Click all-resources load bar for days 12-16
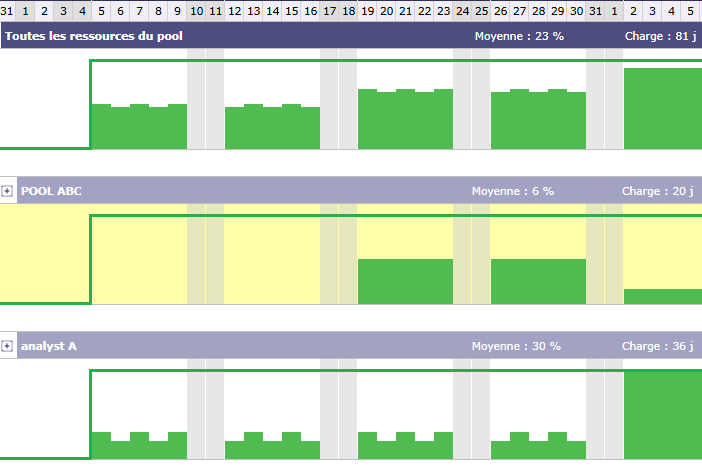 coord(272,127)
